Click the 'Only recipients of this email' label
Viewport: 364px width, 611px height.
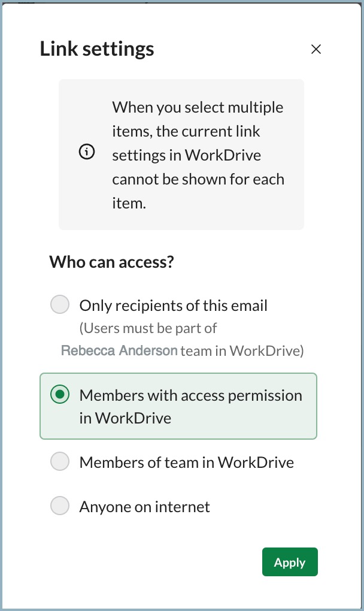(173, 305)
